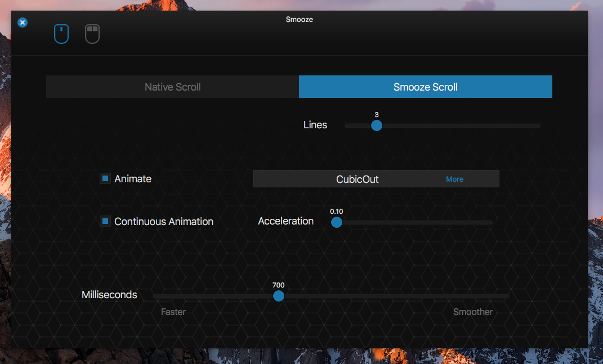Click the Milliseconds slider handle
Screen dimensions: 603x364
[279, 296]
